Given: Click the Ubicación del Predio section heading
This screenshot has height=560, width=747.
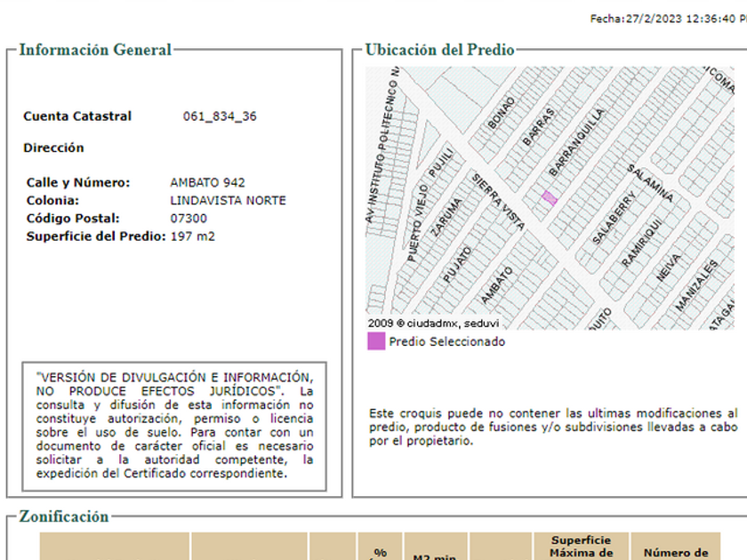Looking at the screenshot, I should [x=439, y=50].
